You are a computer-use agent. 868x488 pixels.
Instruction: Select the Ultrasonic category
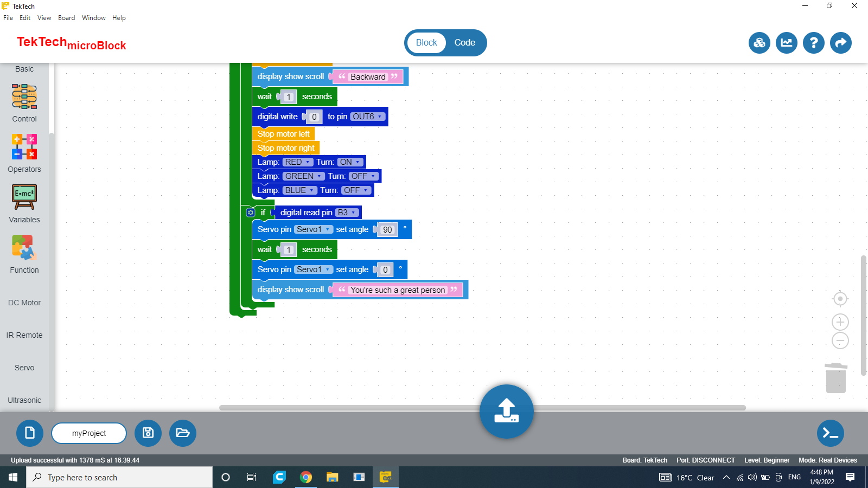click(x=24, y=400)
